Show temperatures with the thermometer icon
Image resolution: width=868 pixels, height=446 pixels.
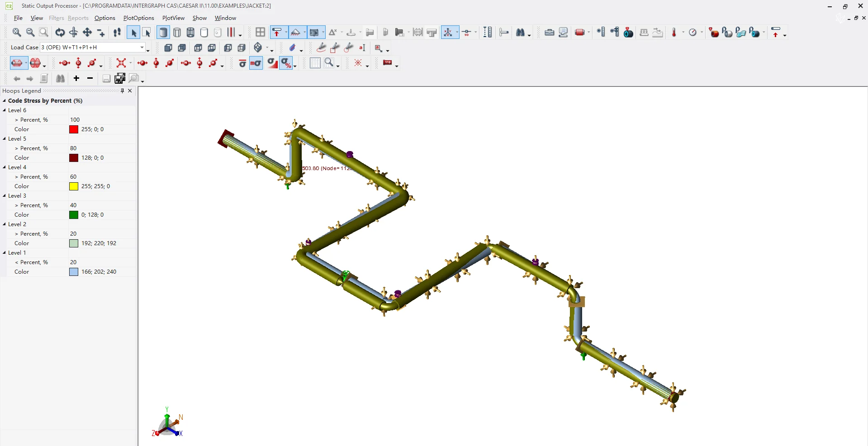(674, 32)
